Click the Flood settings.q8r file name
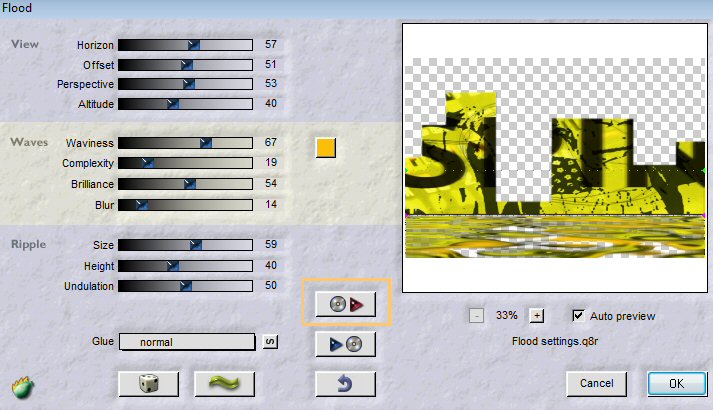This screenshot has height=410, width=713. pyautogui.click(x=555, y=341)
